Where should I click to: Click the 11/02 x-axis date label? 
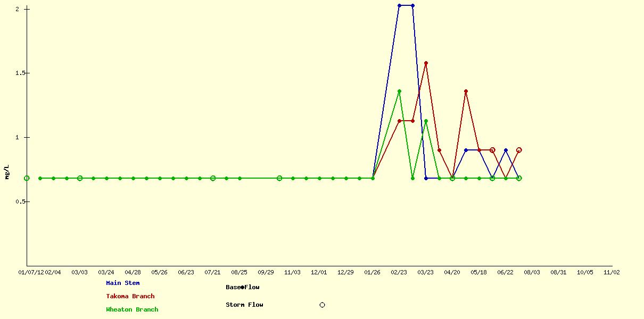pyautogui.click(x=612, y=272)
